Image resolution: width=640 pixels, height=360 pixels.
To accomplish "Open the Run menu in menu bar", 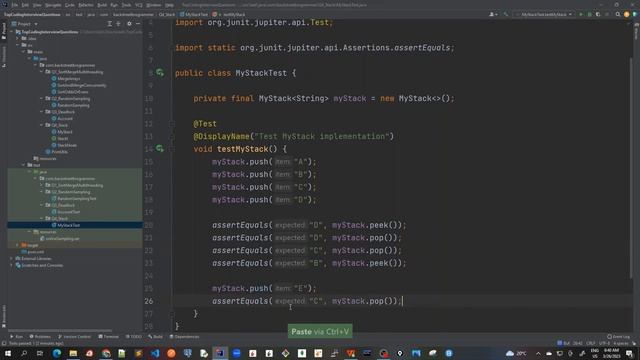I will (x=114, y=5).
